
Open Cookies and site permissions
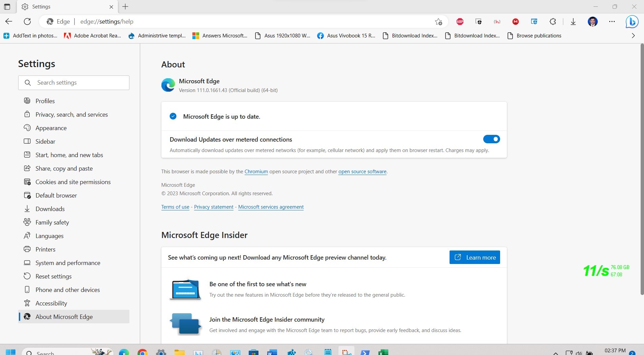[x=74, y=182]
